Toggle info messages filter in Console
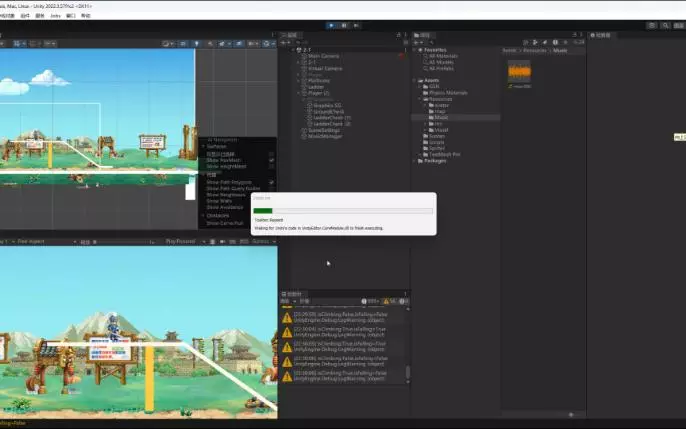686x429 pixels. click(x=370, y=301)
